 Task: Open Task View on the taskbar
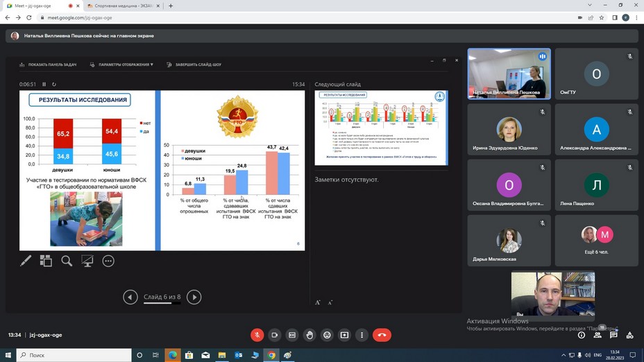[155, 355]
